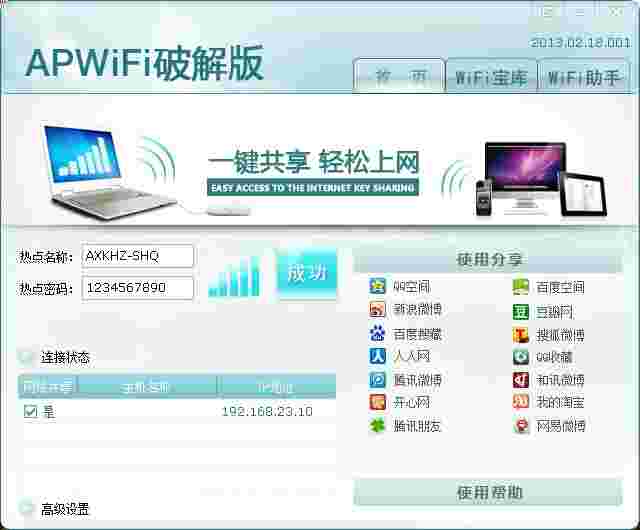Click the 新浪微博 share icon
This screenshot has width=640, height=530.
tap(378, 310)
